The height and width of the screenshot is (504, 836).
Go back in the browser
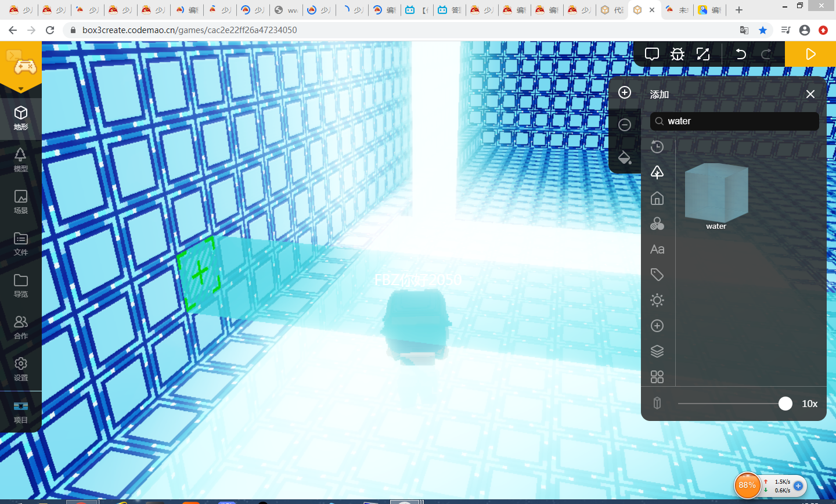[x=13, y=30]
